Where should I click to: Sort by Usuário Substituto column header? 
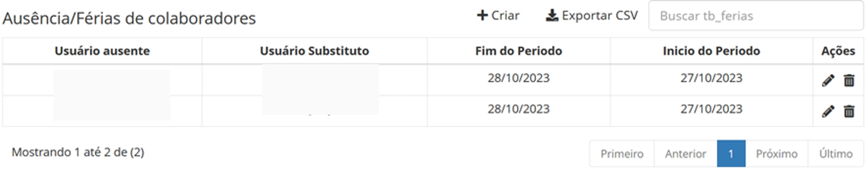pyautogui.click(x=314, y=51)
